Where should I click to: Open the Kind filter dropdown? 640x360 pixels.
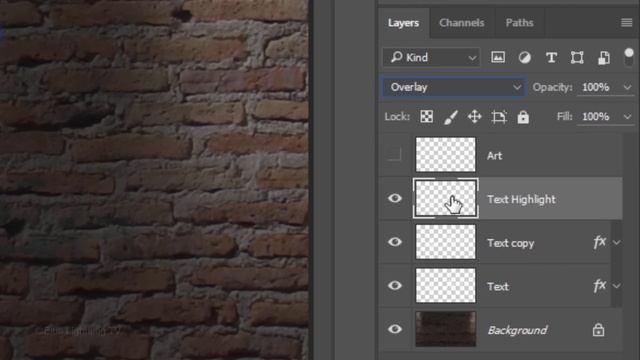(x=431, y=57)
